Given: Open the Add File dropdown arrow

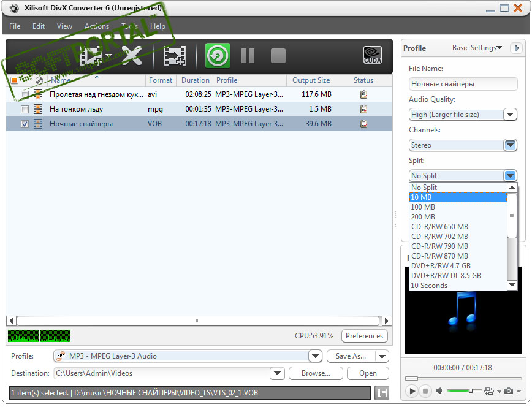Looking at the screenshot, I should coord(108,56).
